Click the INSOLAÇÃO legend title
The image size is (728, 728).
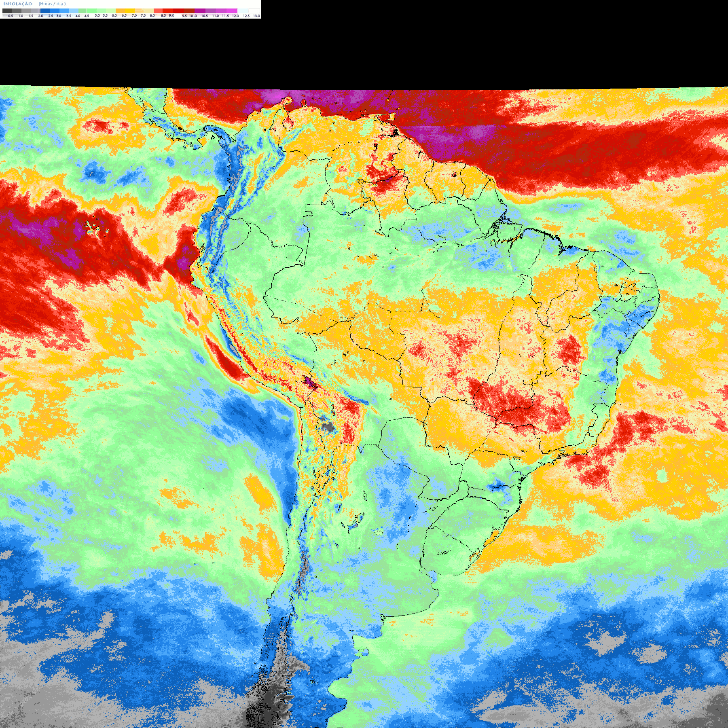click(18, 4)
